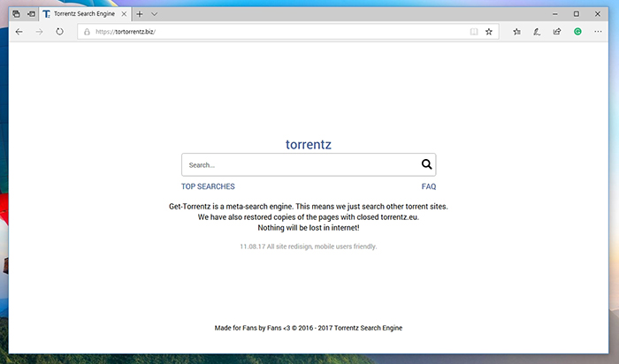Add web notes pen icon
This screenshot has height=364, width=619.
click(x=537, y=32)
